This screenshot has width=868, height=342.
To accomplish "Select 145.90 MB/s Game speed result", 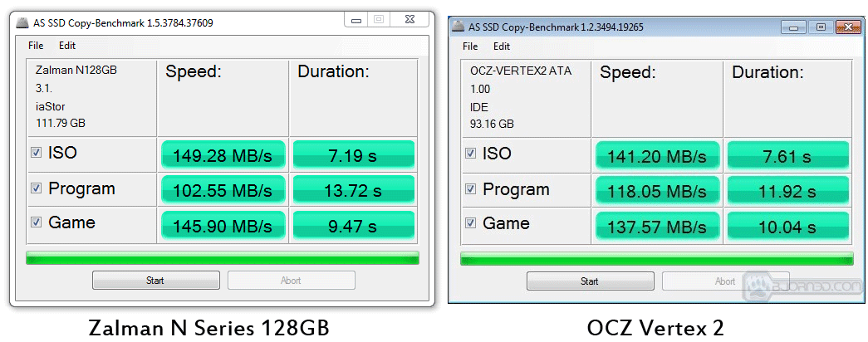I will click(x=223, y=224).
